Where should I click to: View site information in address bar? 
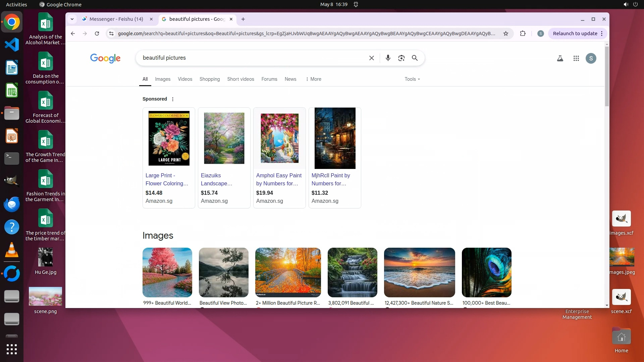(x=111, y=34)
